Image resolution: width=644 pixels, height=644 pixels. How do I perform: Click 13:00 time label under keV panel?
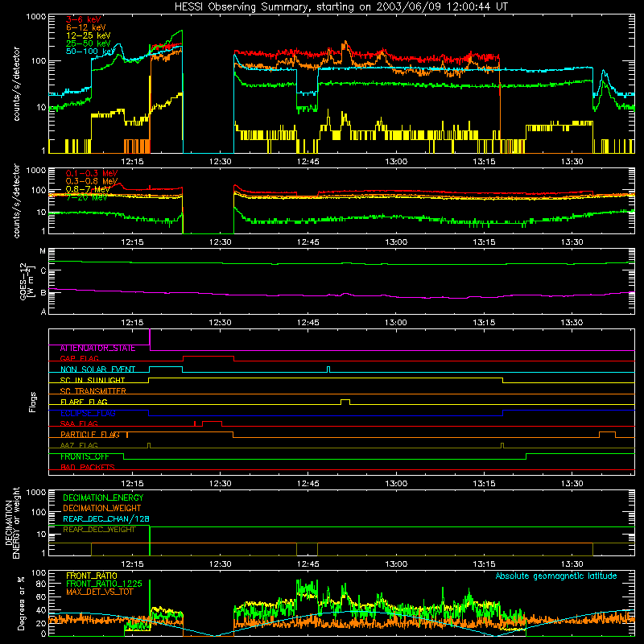point(396,162)
